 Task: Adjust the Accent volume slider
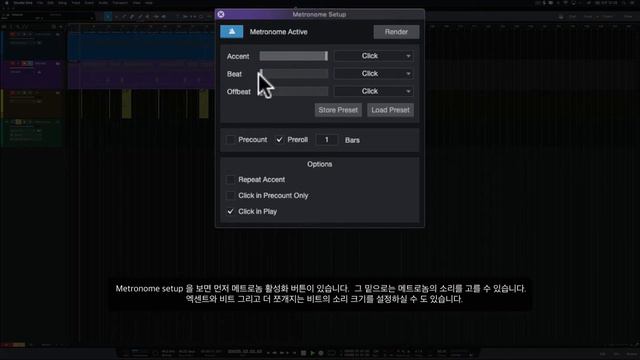(x=293, y=56)
